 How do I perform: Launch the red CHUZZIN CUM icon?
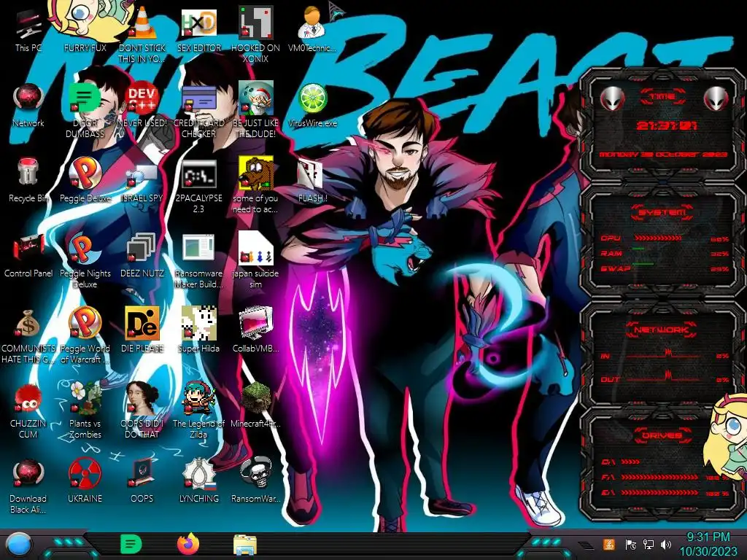28,411
